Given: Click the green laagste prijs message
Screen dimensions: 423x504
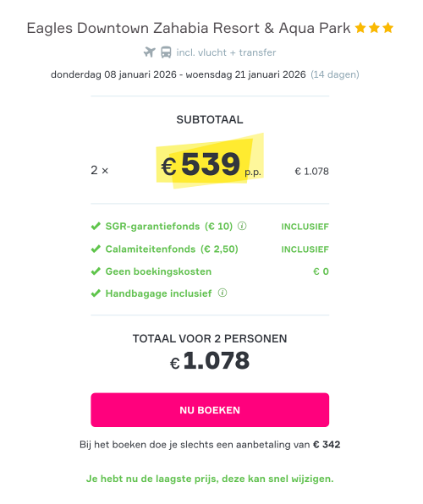Looking at the screenshot, I should [210, 479].
